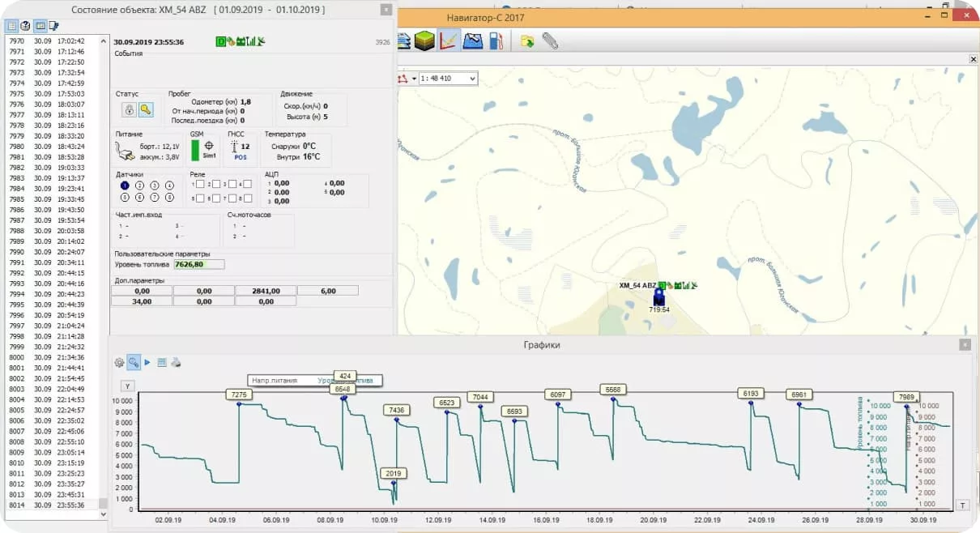Click the green terrain layer cube icon
Screen dimensions: 980x533
click(424, 41)
